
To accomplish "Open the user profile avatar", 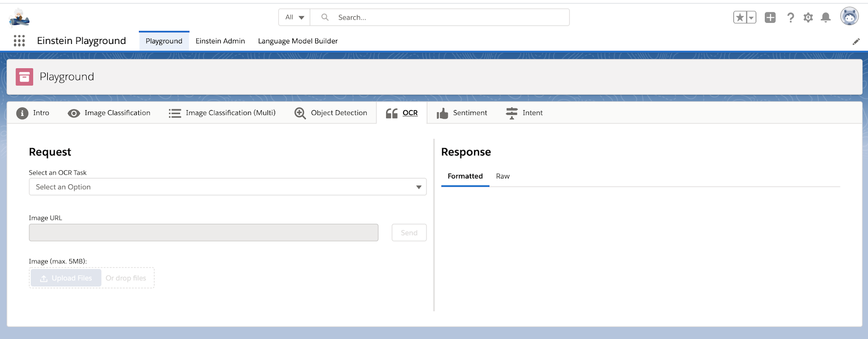I will point(850,16).
